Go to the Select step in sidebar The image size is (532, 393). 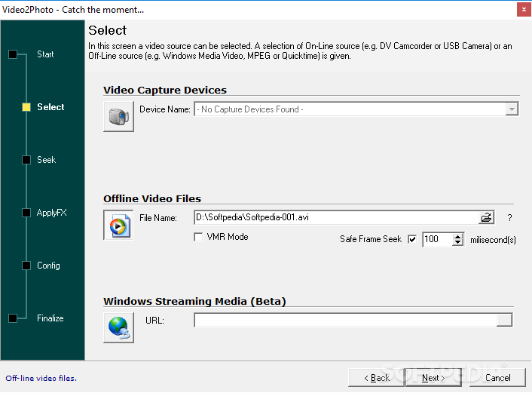tap(50, 107)
